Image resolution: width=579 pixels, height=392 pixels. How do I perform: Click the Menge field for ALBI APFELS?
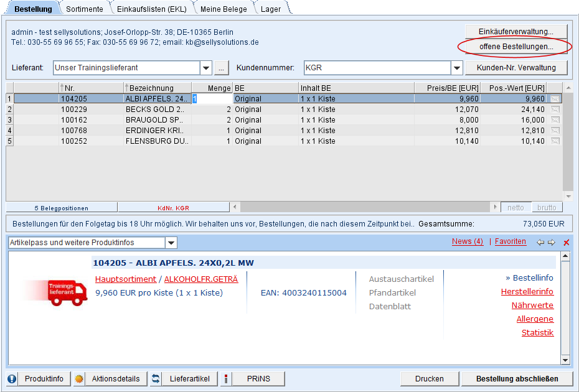point(212,98)
